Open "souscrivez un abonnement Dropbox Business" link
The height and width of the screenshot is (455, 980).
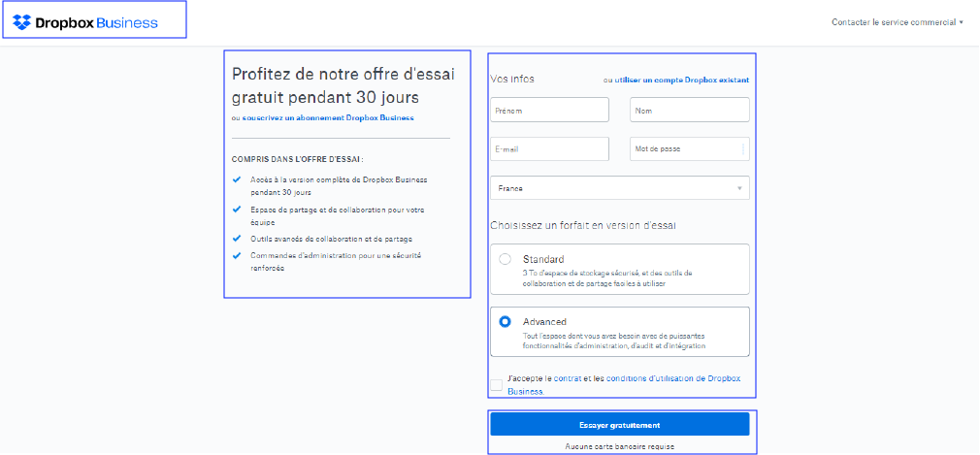pyautogui.click(x=328, y=117)
